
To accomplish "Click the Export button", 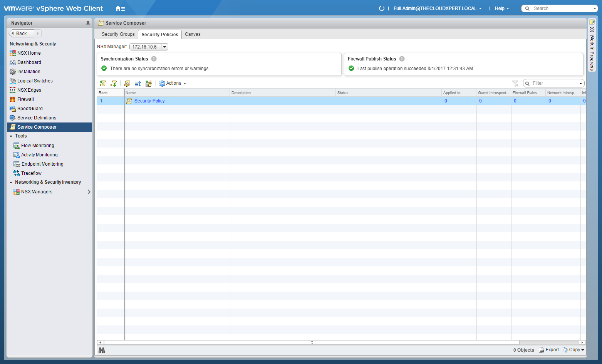I will [x=549, y=350].
